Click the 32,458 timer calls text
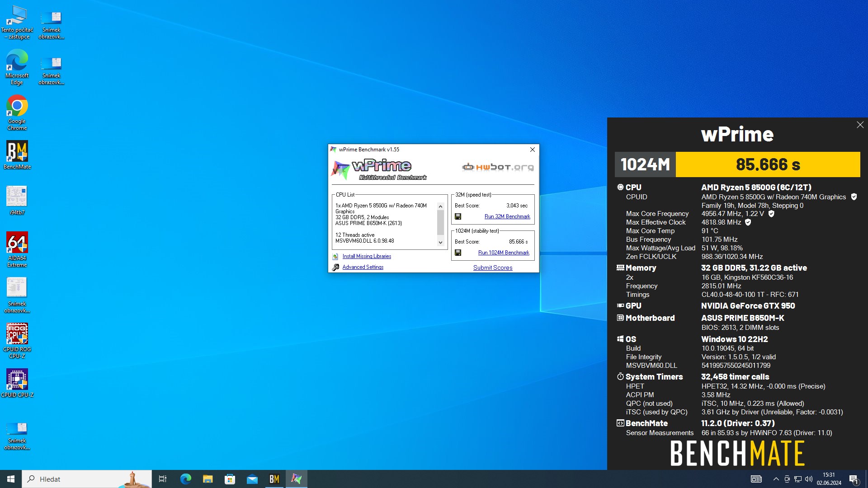The image size is (868, 488). tap(735, 377)
